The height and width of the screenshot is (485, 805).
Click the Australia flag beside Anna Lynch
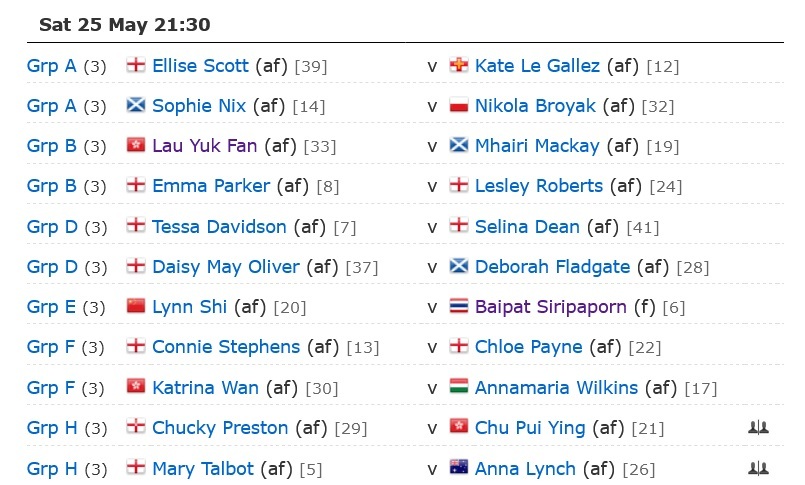click(458, 468)
